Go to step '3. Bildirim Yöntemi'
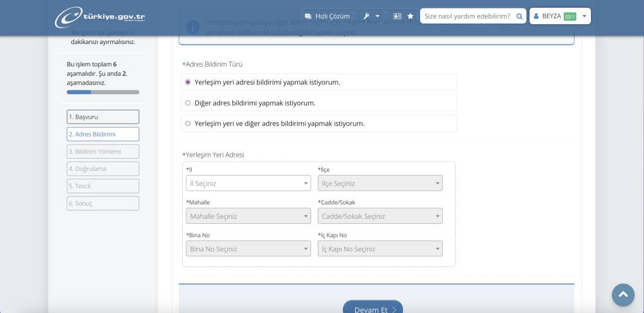 [103, 151]
